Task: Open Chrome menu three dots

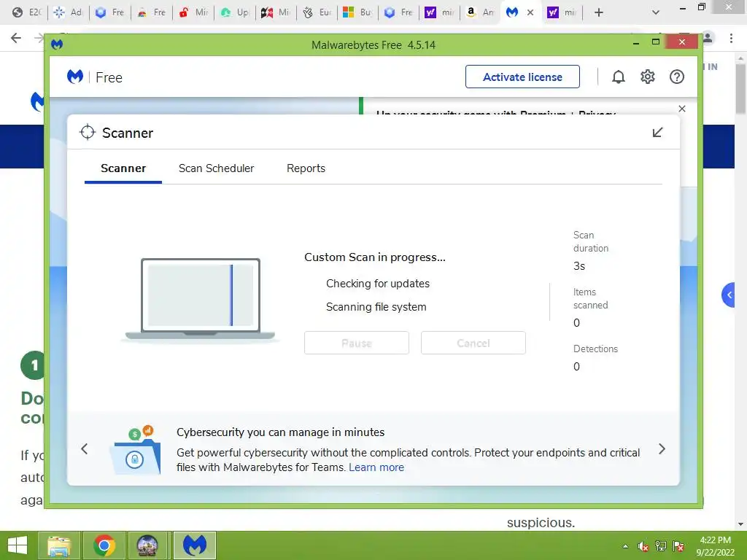Action: (731, 38)
